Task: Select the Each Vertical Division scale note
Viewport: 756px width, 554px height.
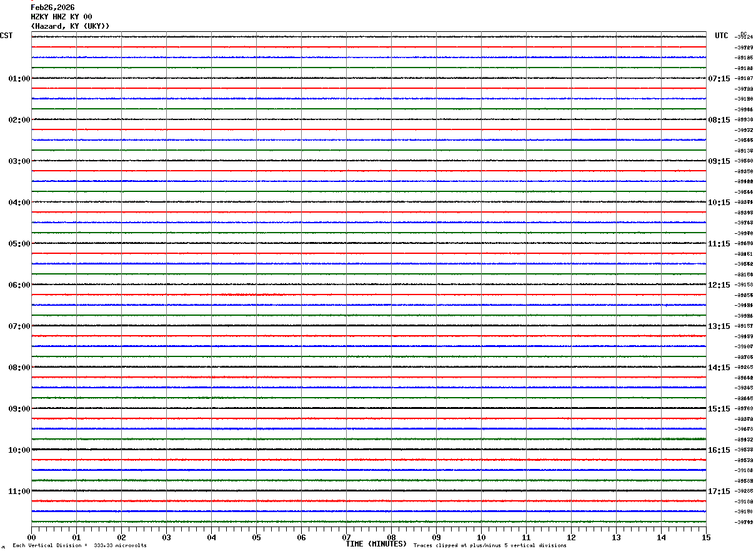Action: point(79,546)
